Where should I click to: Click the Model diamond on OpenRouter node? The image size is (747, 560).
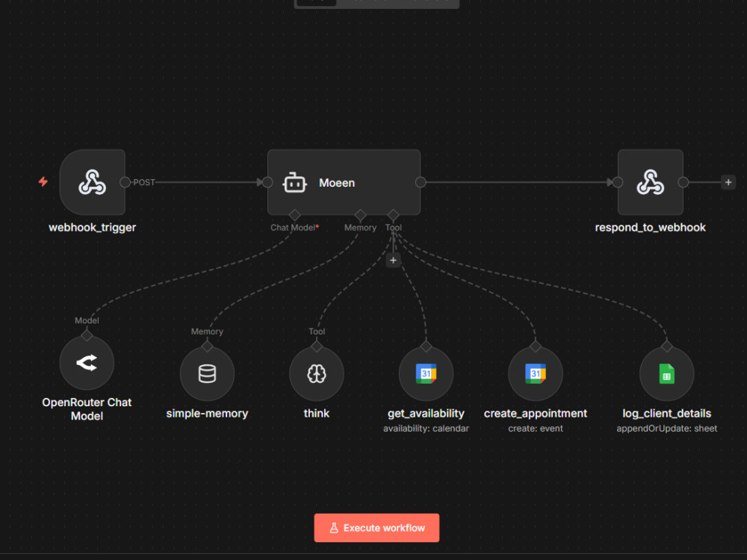click(x=87, y=336)
